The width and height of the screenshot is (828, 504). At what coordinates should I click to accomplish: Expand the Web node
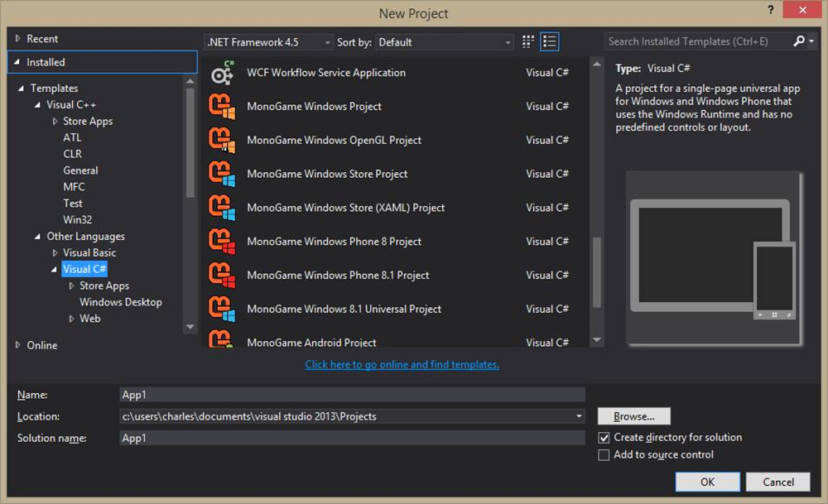click(x=71, y=319)
